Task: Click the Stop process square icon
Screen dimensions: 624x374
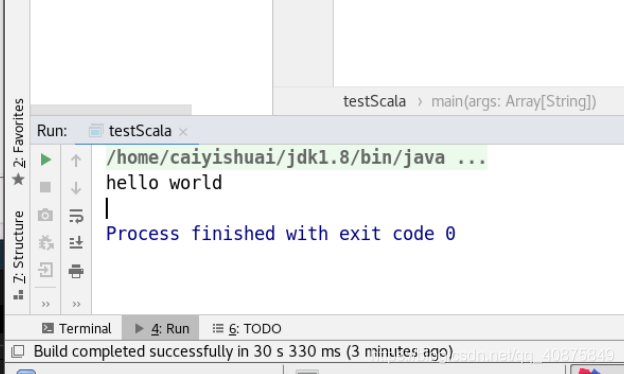Action: [x=45, y=187]
